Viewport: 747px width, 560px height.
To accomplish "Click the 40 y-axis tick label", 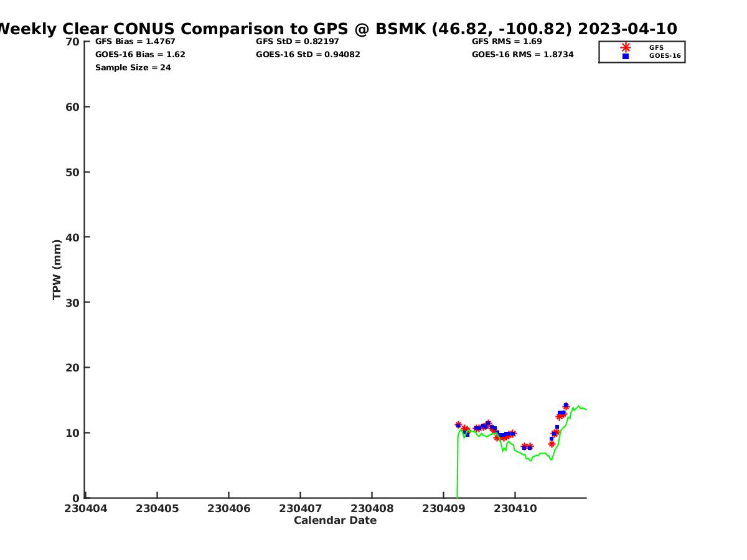I will (73, 237).
